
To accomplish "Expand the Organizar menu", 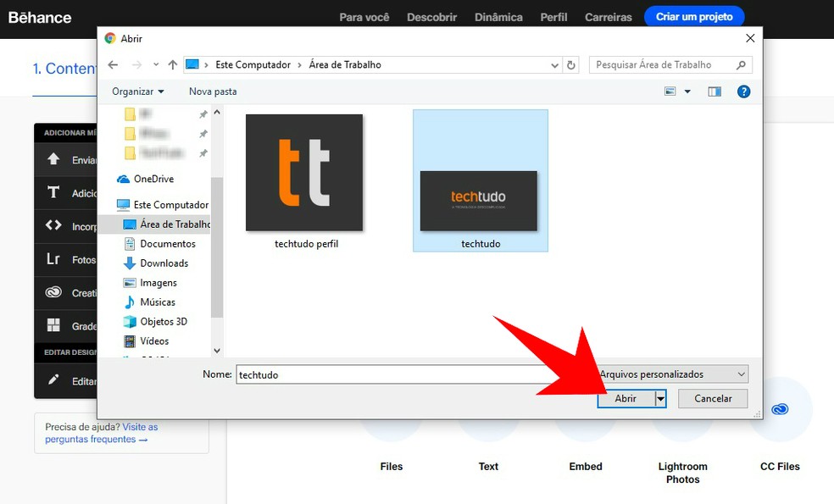I will pyautogui.click(x=136, y=91).
